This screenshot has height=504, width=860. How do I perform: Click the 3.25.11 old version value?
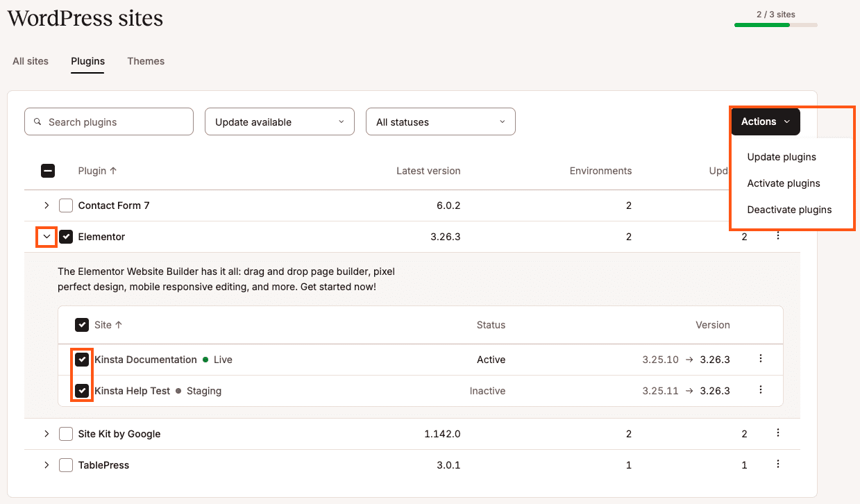660,391
